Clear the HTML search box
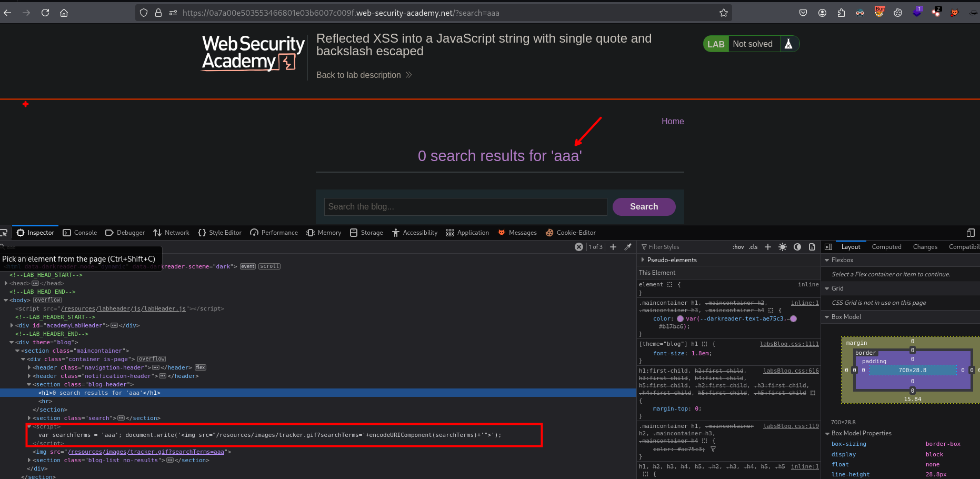This screenshot has height=479, width=980. 579,247
